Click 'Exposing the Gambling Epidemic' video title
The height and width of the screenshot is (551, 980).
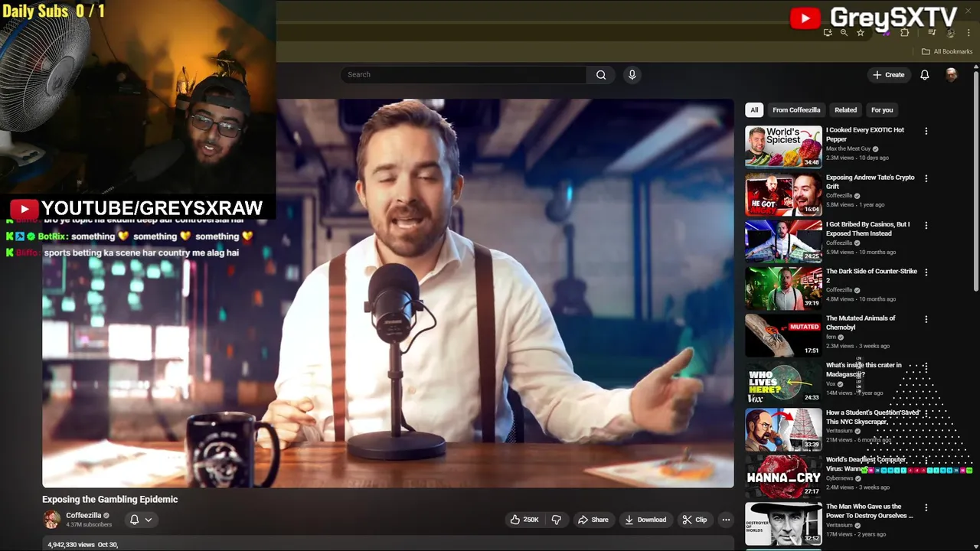tap(110, 499)
